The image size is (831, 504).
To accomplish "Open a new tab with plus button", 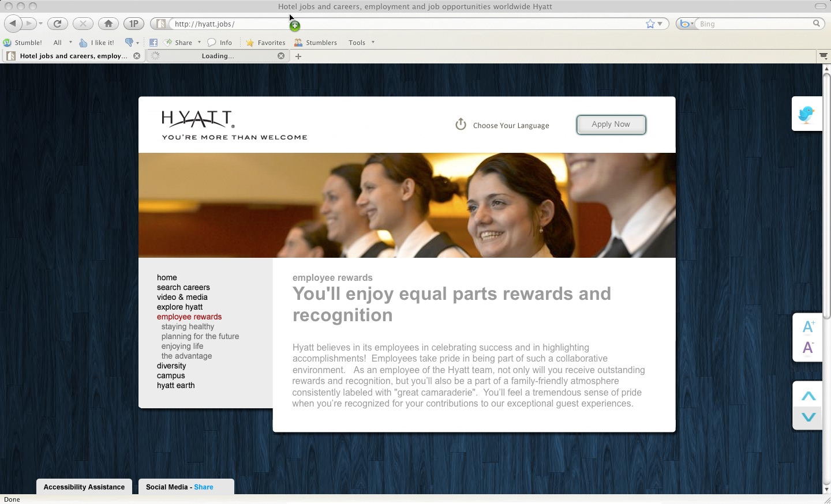I will point(298,56).
